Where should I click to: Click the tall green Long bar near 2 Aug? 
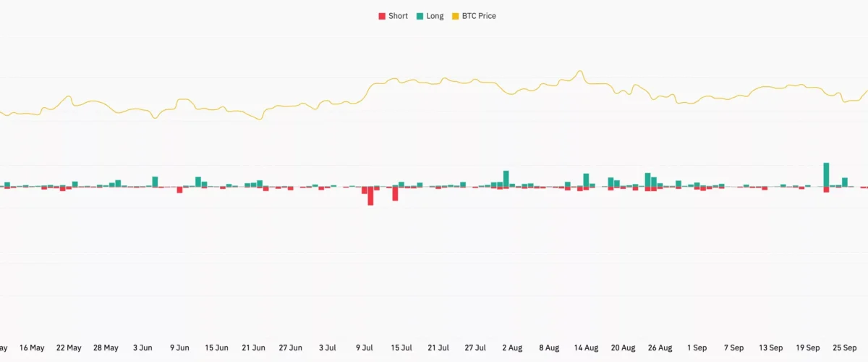[506, 178]
